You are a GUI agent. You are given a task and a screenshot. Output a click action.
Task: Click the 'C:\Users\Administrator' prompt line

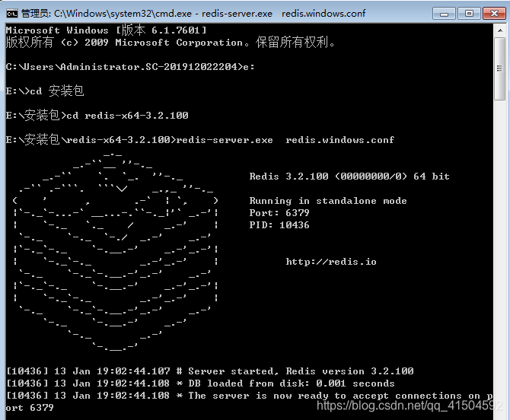(x=130, y=67)
